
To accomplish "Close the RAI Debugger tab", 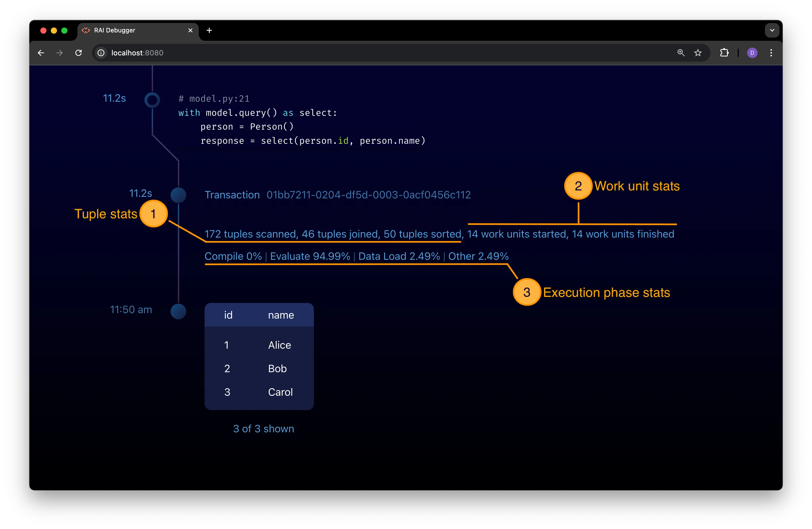I will [190, 30].
